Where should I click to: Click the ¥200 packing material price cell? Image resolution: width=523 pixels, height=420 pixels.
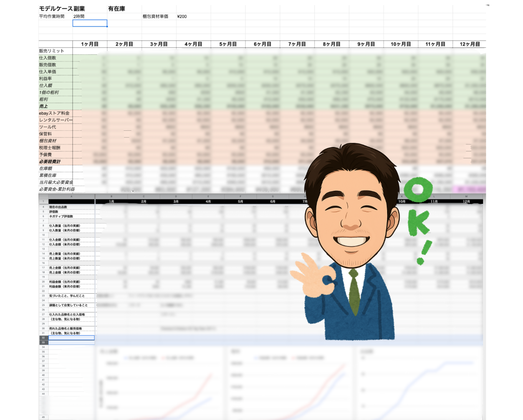(x=182, y=17)
